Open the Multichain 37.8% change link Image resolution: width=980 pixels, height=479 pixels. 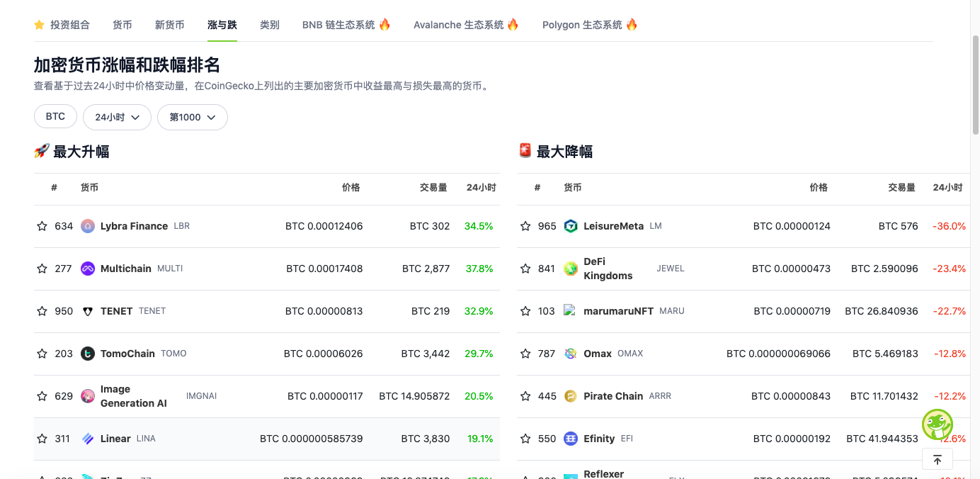click(x=481, y=269)
